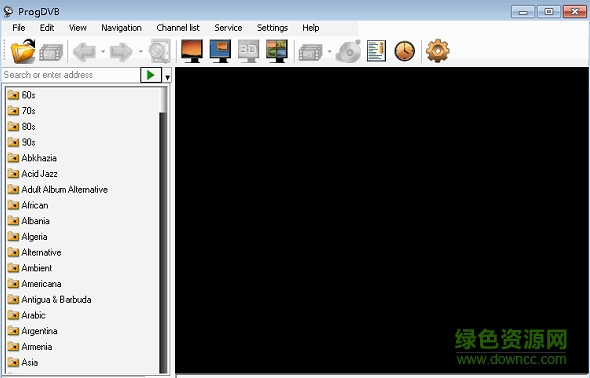Open the mosaic multi-picture view icon
Image resolution: width=590 pixels, height=378 pixels.
pyautogui.click(x=277, y=51)
